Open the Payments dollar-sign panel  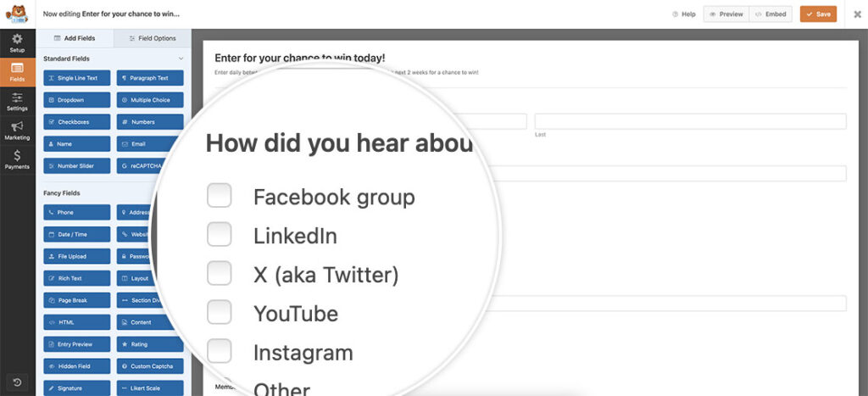pyautogui.click(x=17, y=159)
